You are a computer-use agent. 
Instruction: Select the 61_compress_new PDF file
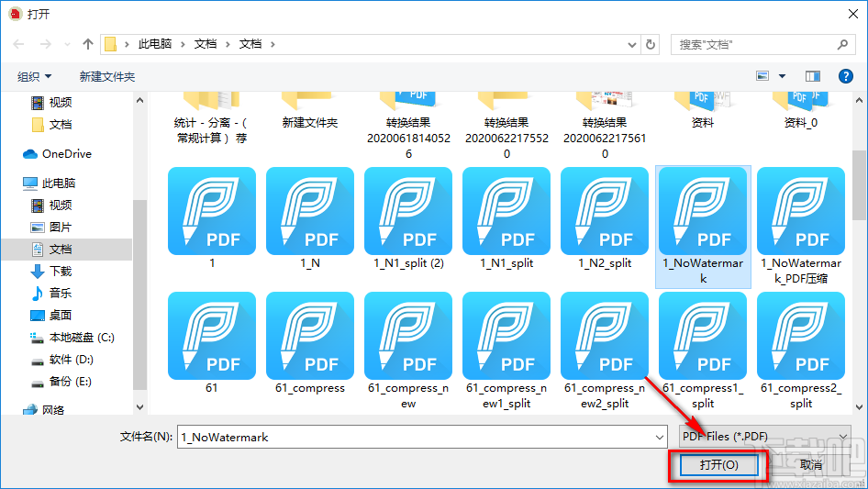click(x=408, y=351)
